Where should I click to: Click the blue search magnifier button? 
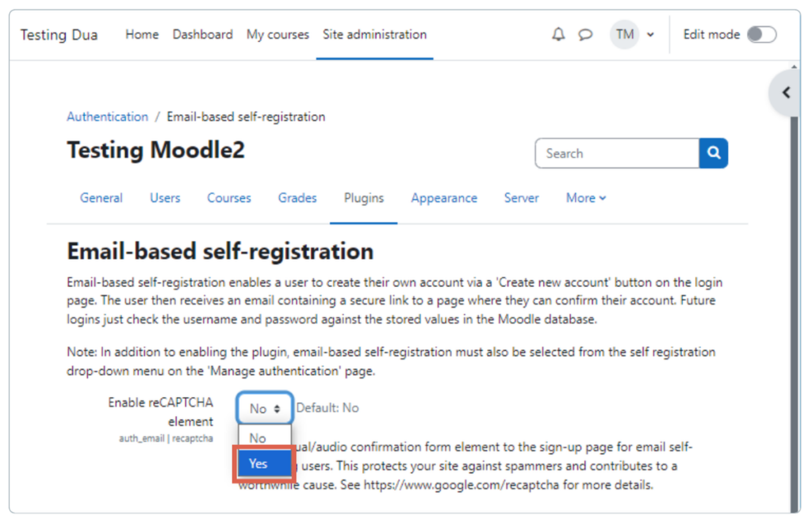(x=713, y=153)
